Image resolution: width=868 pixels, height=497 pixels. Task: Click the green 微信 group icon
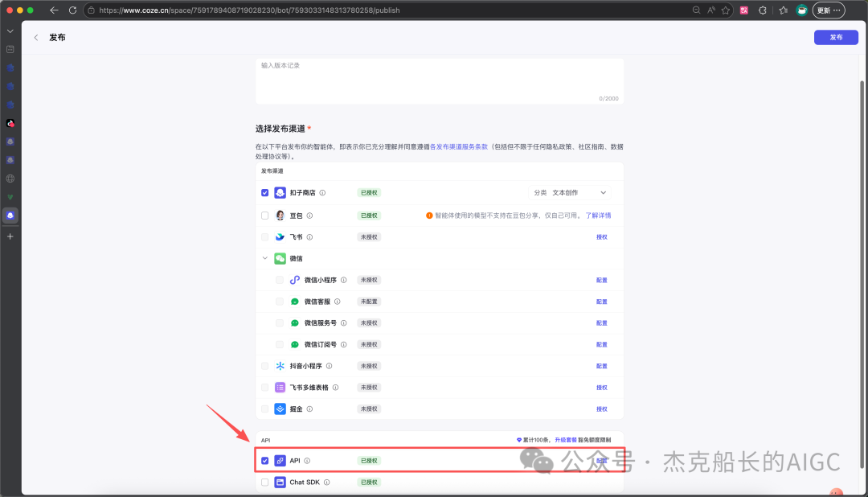pos(280,258)
